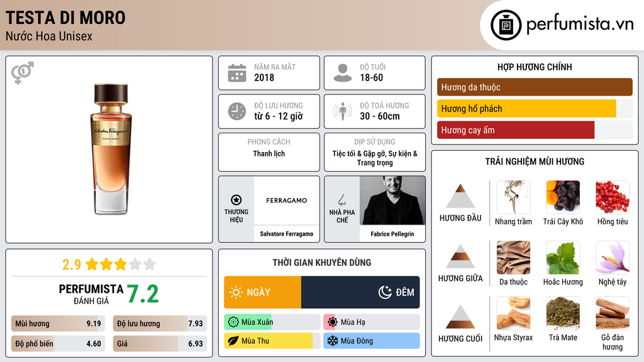This screenshot has height=362, width=644.
Task: Click the Mùa Thu season bar
Action: tap(272, 341)
